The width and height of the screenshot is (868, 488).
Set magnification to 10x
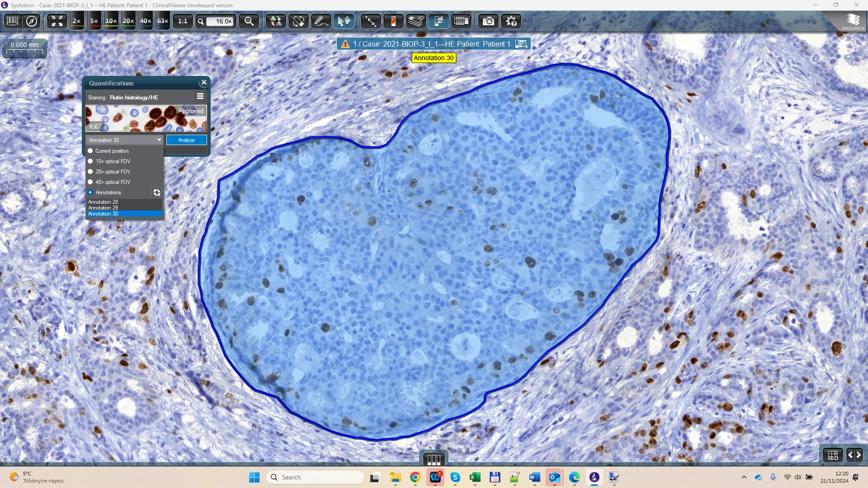click(111, 21)
